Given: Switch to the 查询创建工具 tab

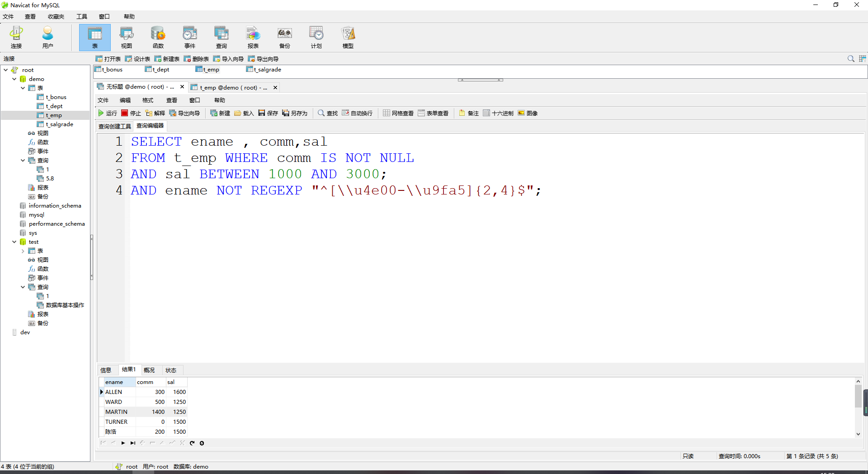Looking at the screenshot, I should [115, 126].
